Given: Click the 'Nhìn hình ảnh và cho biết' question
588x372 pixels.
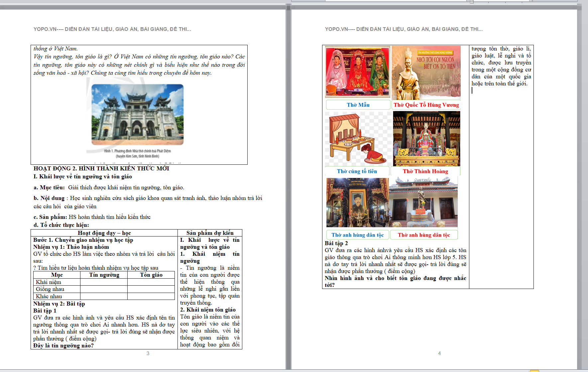Looking at the screenshot, I should (396, 281).
